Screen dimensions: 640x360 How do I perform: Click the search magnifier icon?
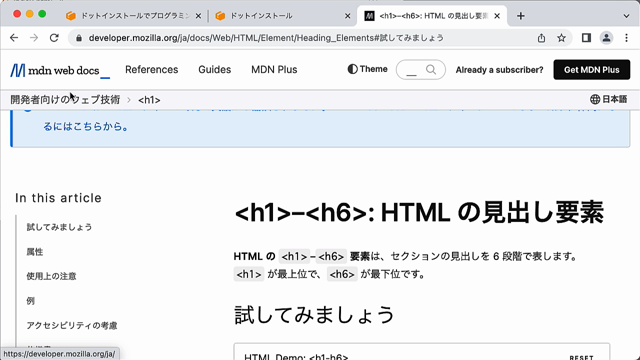coord(431,69)
